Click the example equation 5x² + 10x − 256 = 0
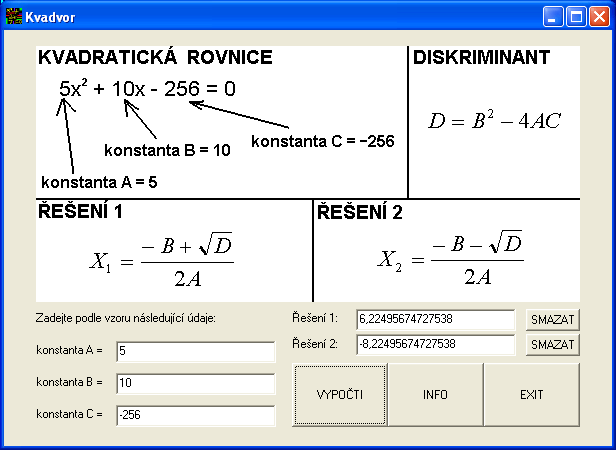 147,89
